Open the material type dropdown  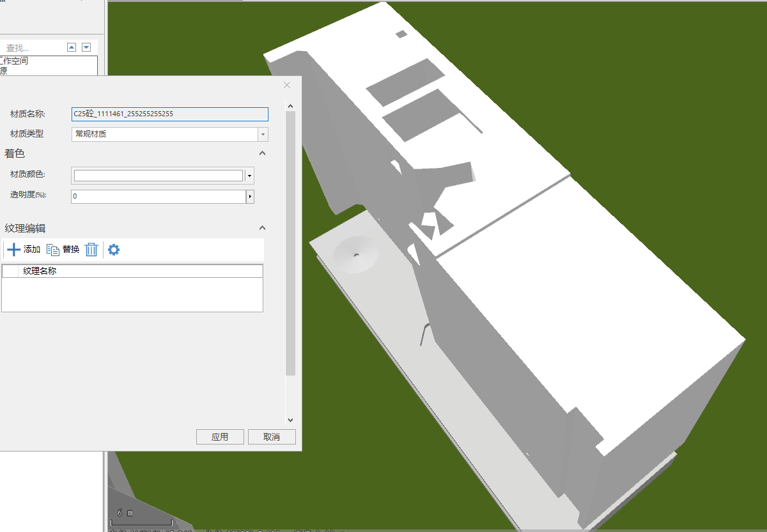click(263, 135)
